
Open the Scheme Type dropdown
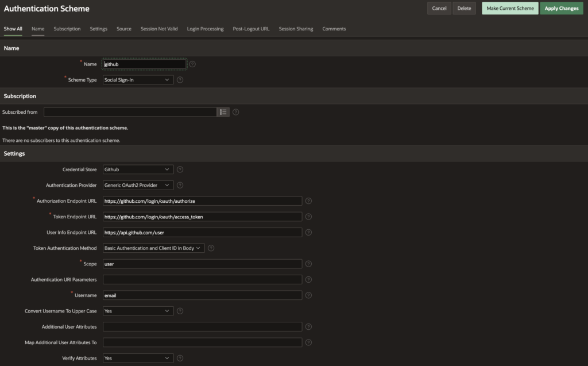coord(138,80)
